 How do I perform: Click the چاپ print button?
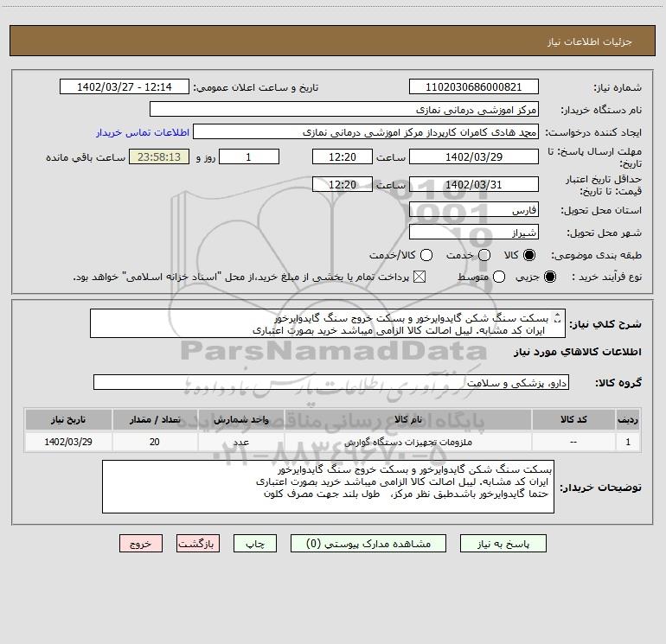tap(255, 544)
